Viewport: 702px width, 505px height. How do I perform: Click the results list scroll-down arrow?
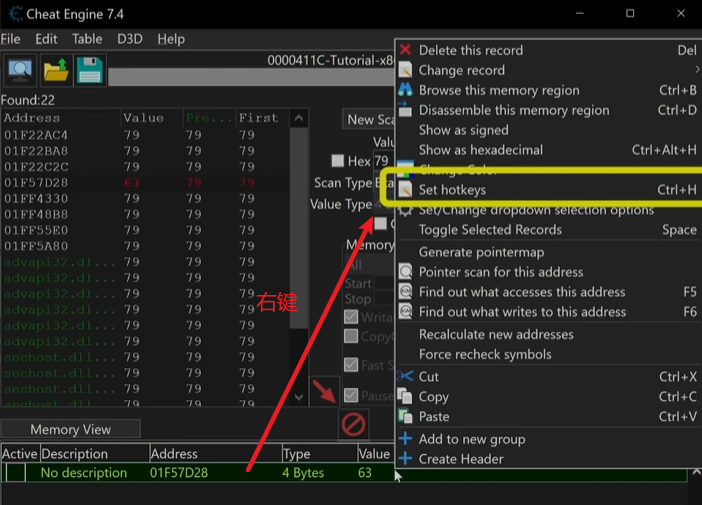[x=299, y=397]
